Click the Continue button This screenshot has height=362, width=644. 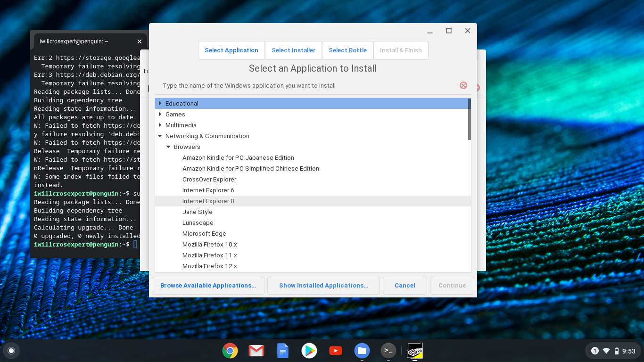pyautogui.click(x=452, y=285)
